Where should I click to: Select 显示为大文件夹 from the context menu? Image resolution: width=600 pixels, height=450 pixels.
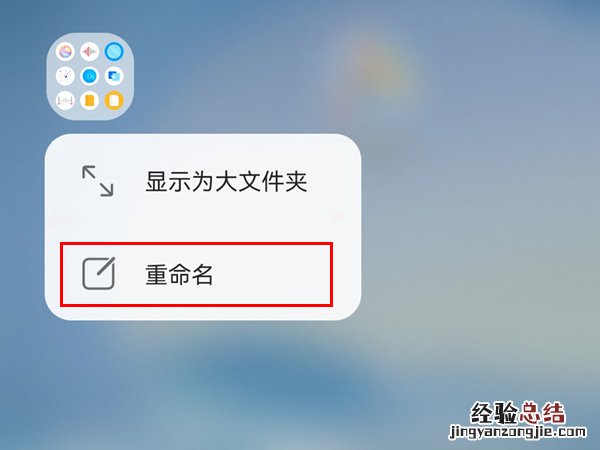coord(226,181)
